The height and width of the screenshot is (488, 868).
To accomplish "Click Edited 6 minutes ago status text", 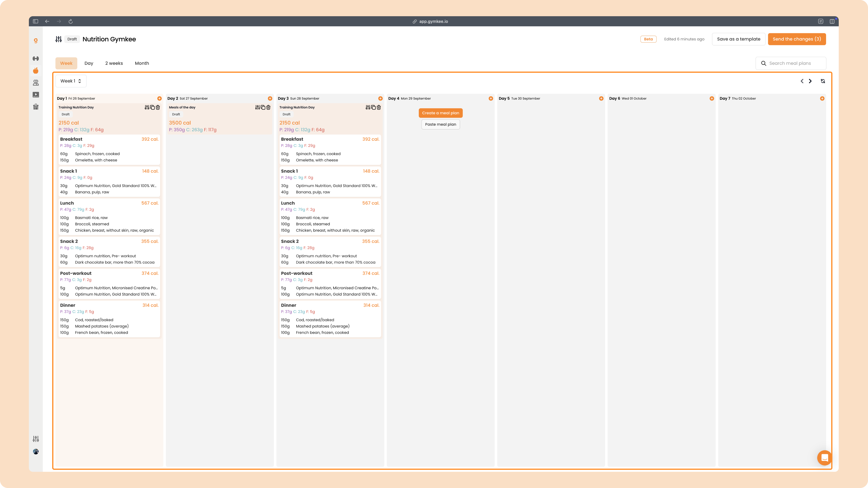I will click(684, 39).
